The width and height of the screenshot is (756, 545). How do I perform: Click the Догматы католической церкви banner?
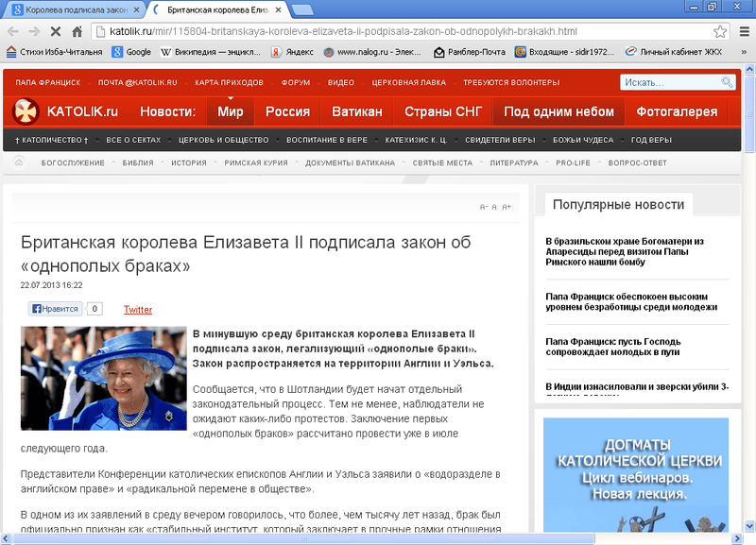(x=635, y=475)
